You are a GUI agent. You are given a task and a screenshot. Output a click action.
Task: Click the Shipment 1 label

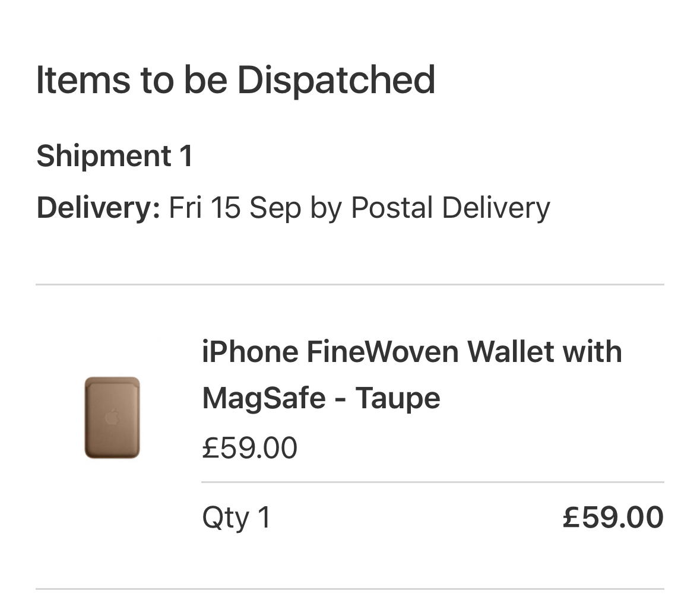(x=114, y=155)
